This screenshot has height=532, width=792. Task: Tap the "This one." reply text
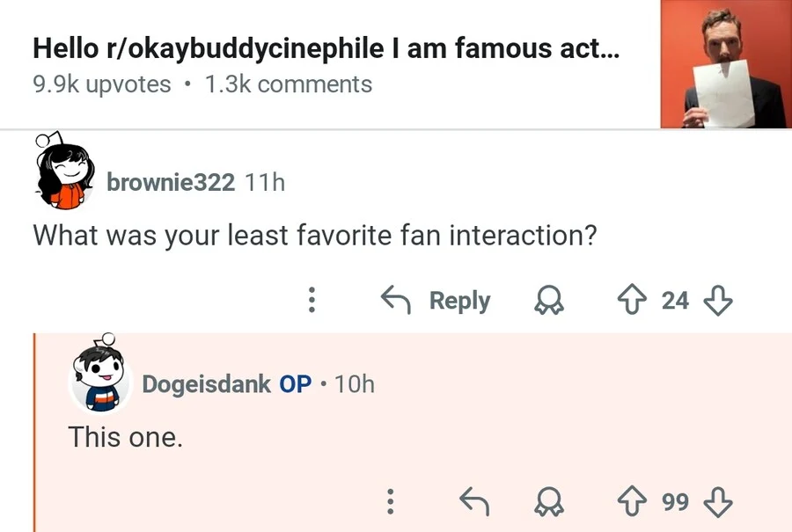pyautogui.click(x=126, y=436)
